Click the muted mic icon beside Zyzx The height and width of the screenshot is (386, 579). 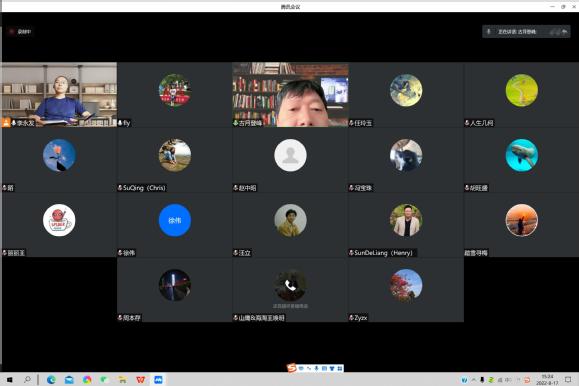351,318
